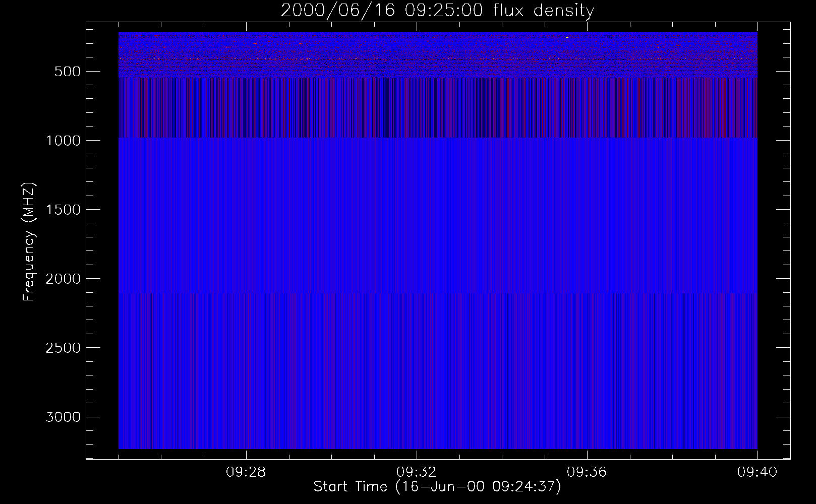Click the bright yellow burst spot in the spectrogram
This screenshot has width=816, height=504.
(x=567, y=37)
